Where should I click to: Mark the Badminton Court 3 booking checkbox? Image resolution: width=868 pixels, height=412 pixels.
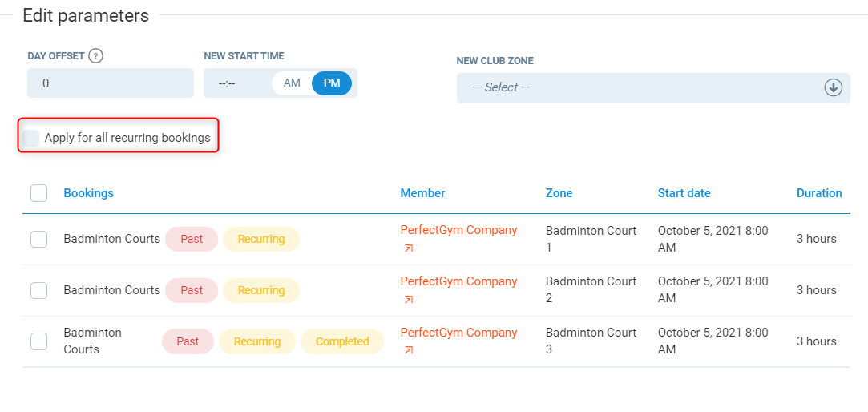coord(38,341)
